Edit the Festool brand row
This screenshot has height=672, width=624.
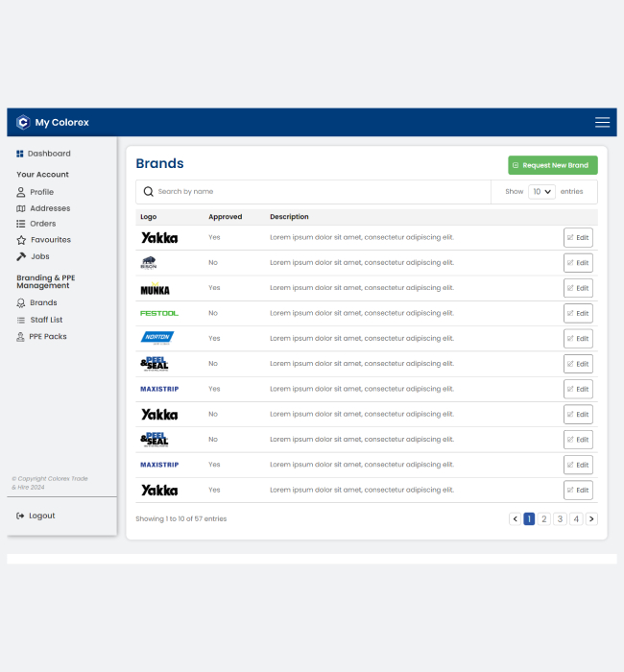(578, 313)
